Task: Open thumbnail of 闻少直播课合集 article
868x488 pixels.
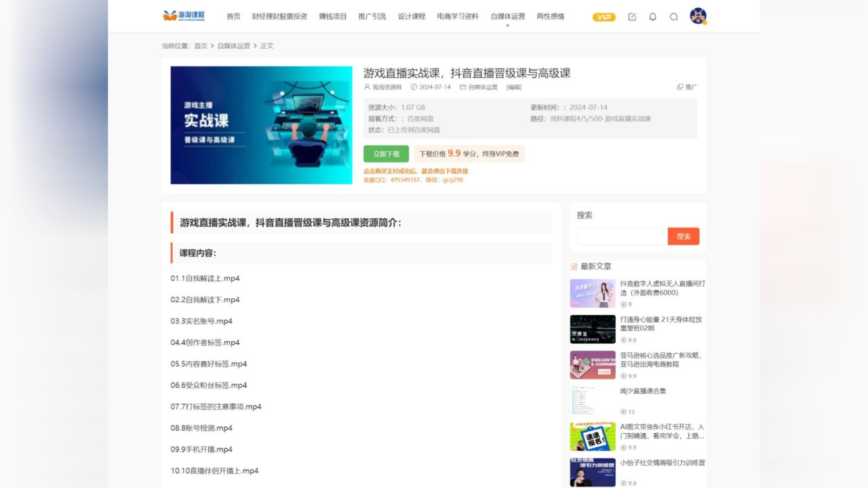Action: (x=593, y=401)
